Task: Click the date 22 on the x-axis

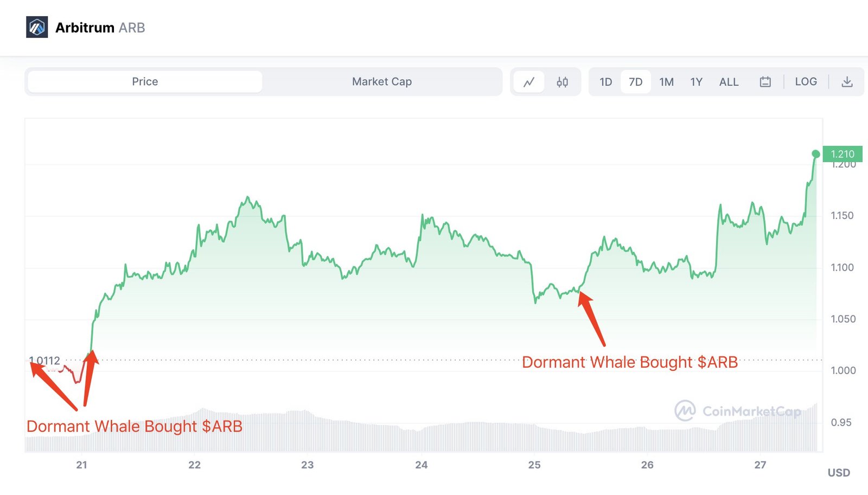Action: tap(194, 465)
